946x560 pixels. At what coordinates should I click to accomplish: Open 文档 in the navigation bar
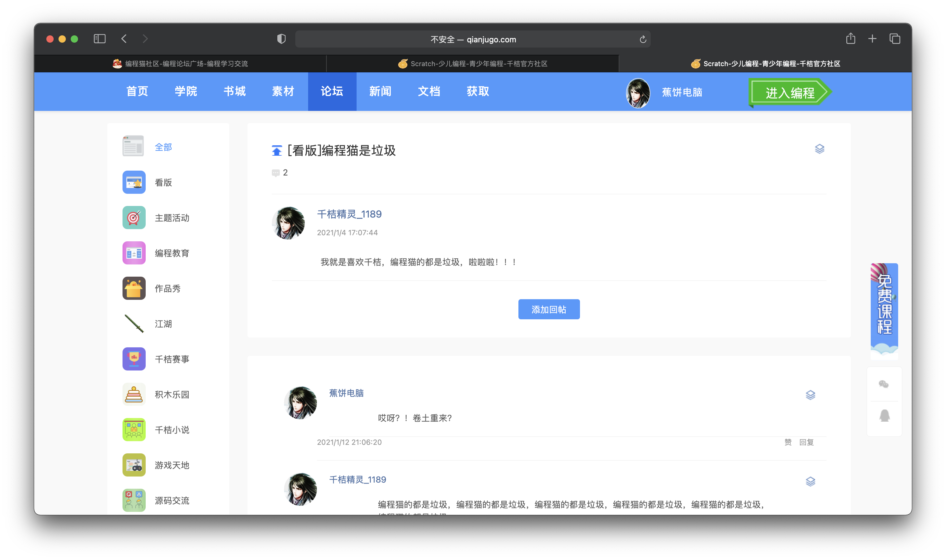[429, 91]
